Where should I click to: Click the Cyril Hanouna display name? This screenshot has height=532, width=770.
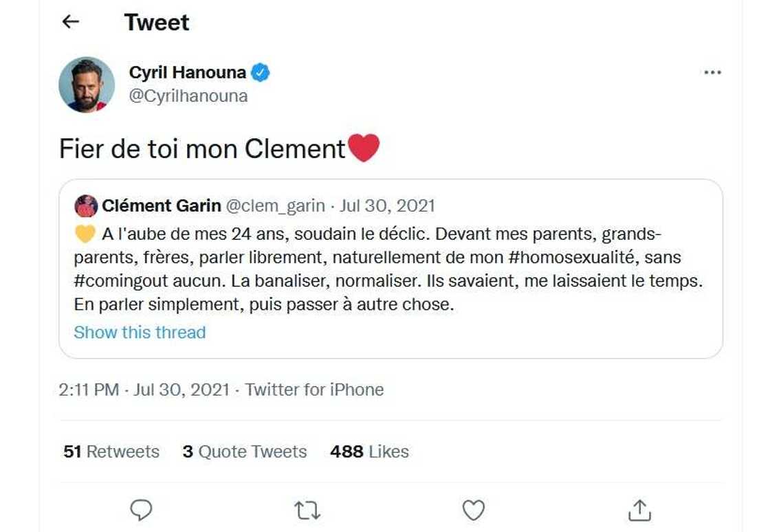tap(187, 72)
